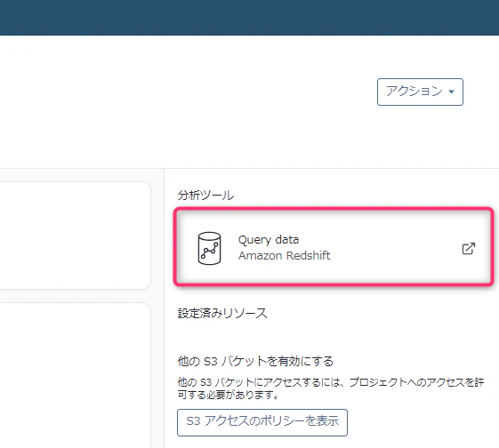Click the 他の S3 バケットを有効にする heading
The width and height of the screenshot is (499, 448).
point(255,361)
